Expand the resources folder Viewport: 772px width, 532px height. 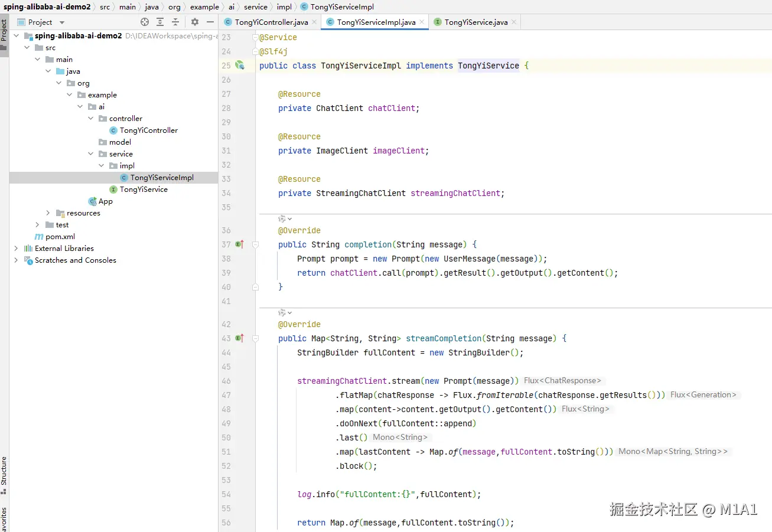coord(48,213)
